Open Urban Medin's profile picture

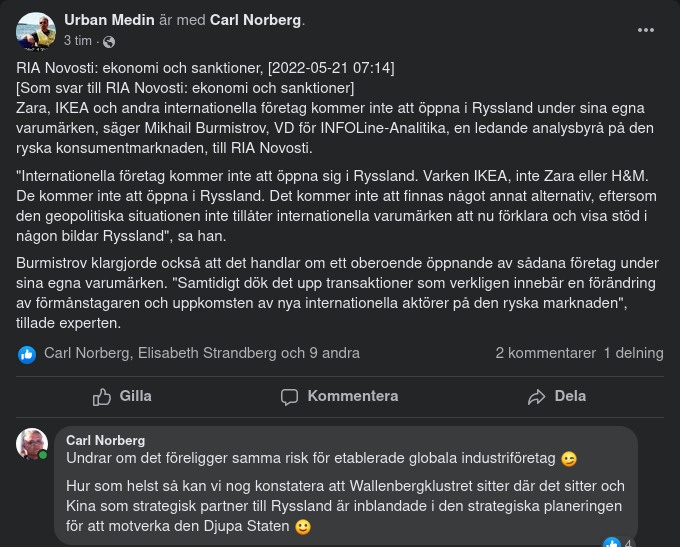(x=35, y=32)
